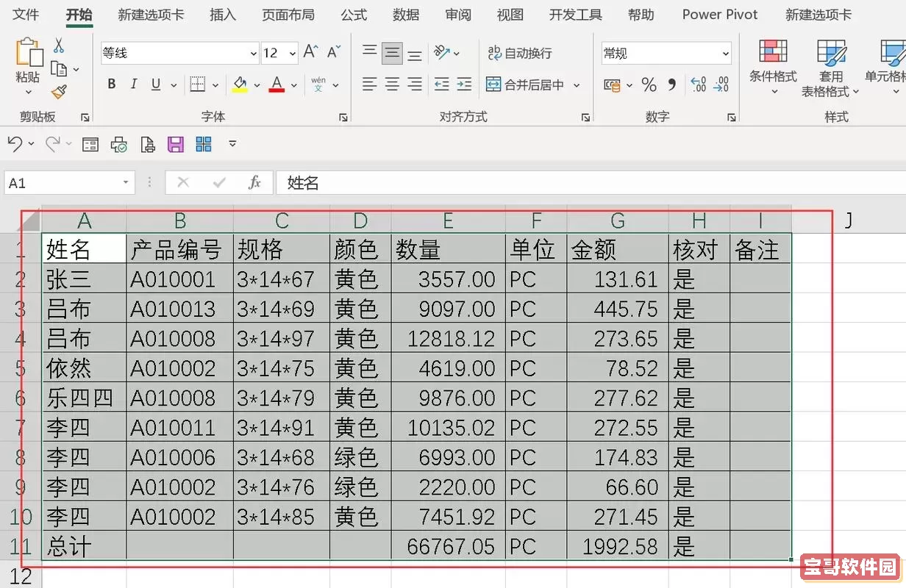Image resolution: width=906 pixels, height=588 pixels.
Task: Decrease font size with smaller A
Action: point(334,52)
